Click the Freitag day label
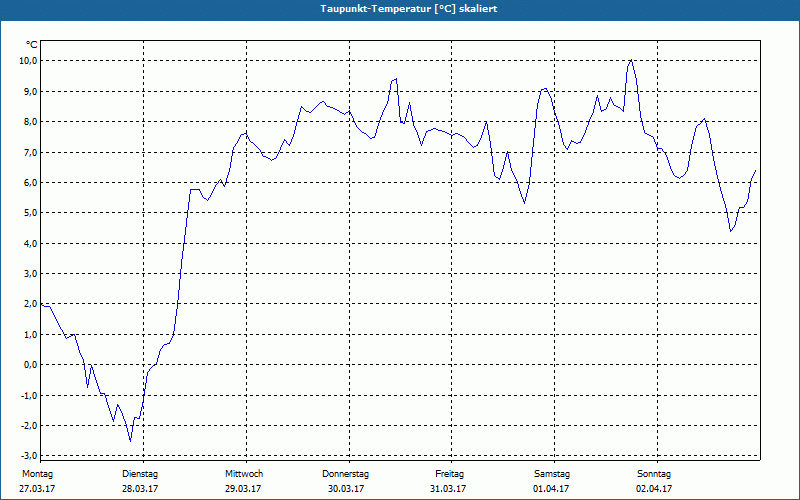This screenshot has height=500, width=800. coord(449,474)
